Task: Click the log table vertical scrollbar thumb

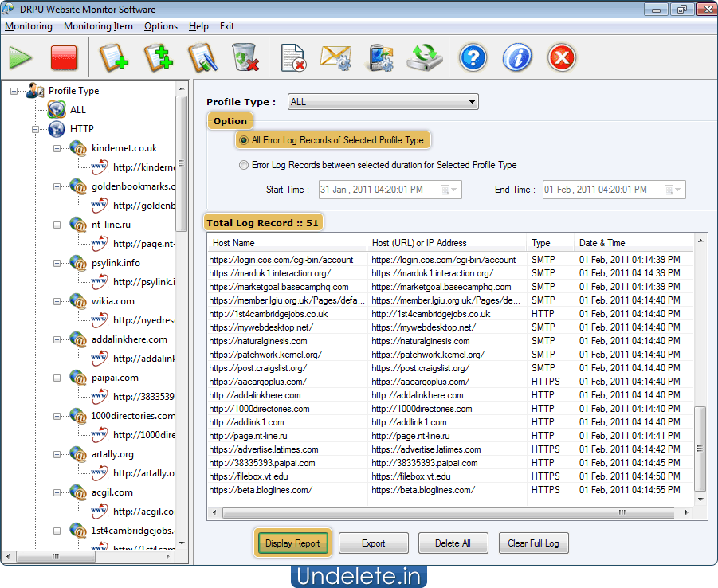Action: pyautogui.click(x=700, y=449)
